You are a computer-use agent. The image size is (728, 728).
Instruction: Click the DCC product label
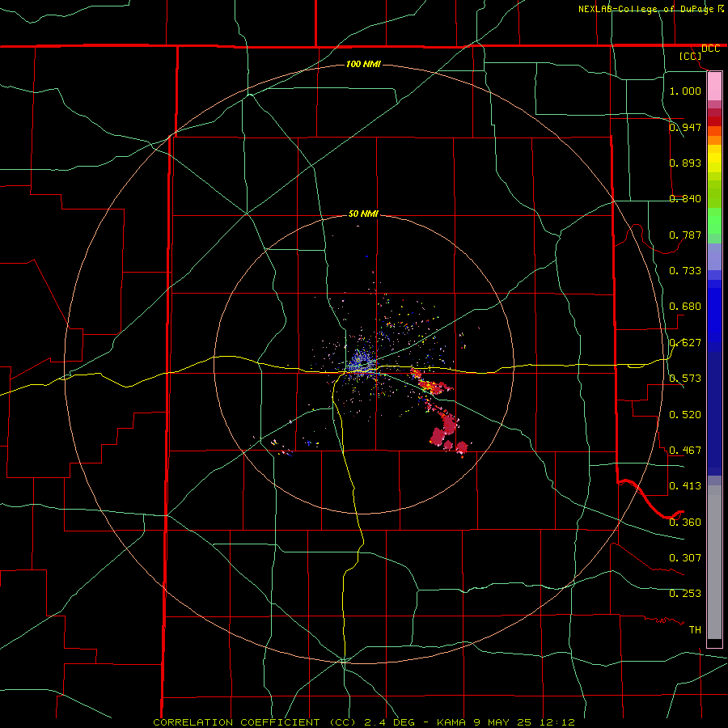711,49
